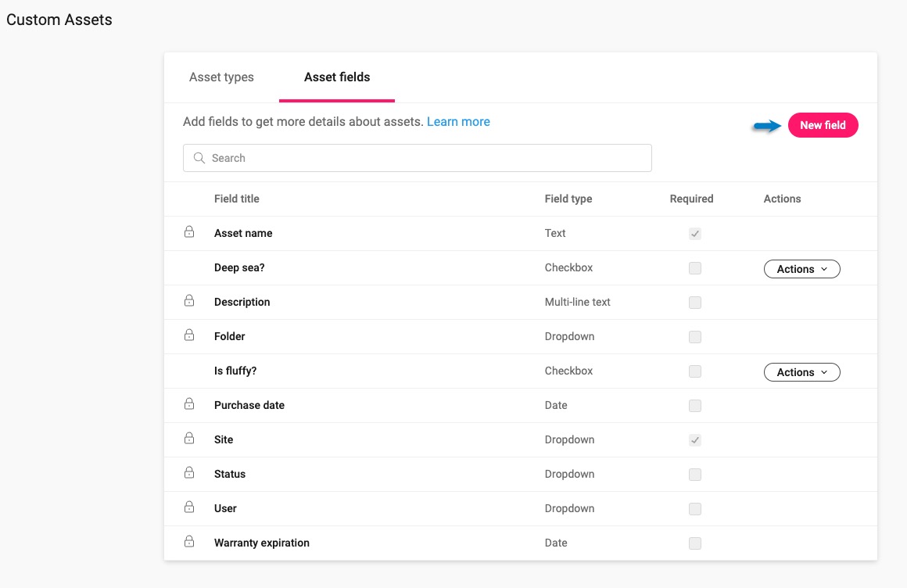Click the lock icon beside Asset name
Viewport: 907px width, 588px height.
pos(189,232)
